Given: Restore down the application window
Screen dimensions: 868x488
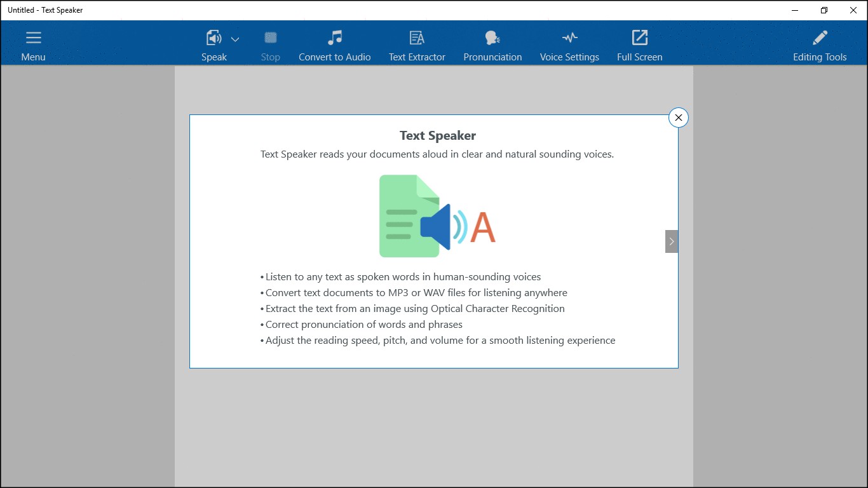Looking at the screenshot, I should pos(824,10).
